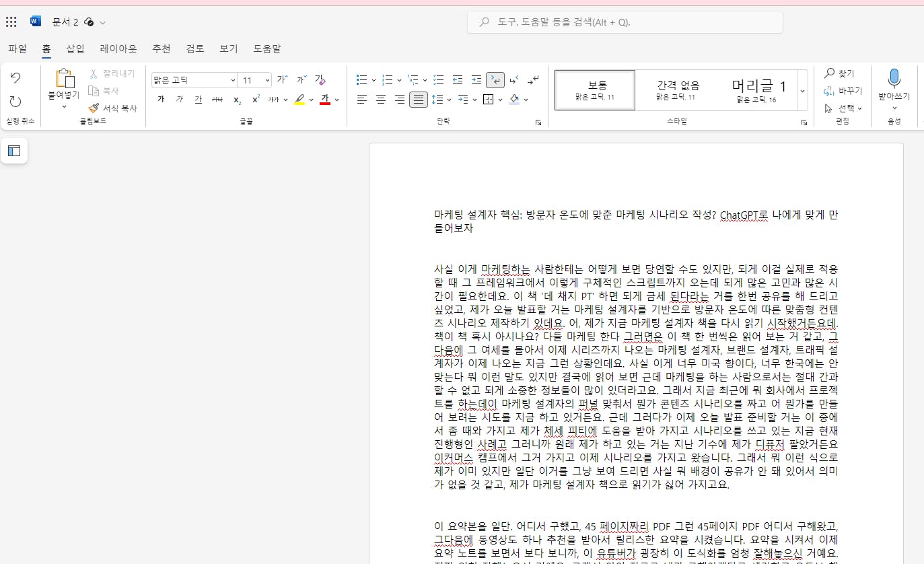924x564 pixels.
Task: Open the 삽입 (Insert) tab
Action: pyautogui.click(x=75, y=48)
